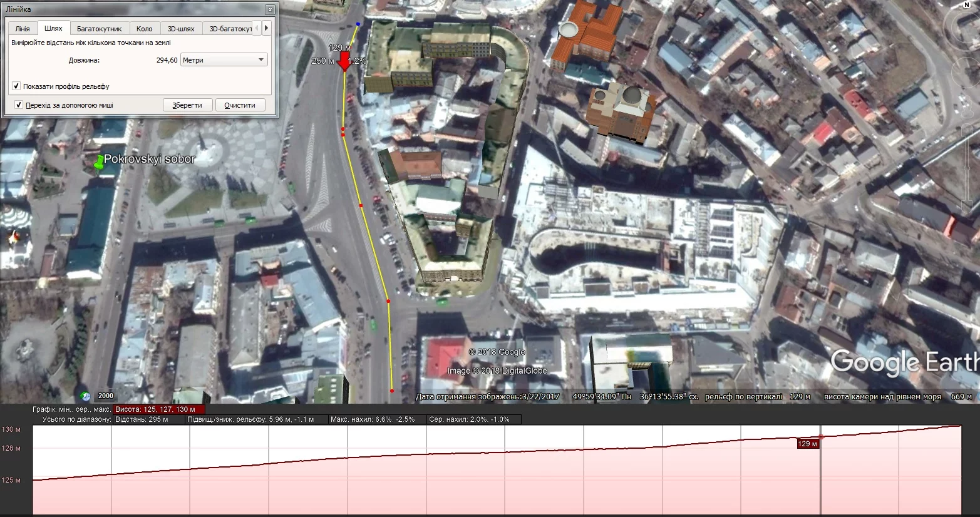Image resolution: width=980 pixels, height=517 pixels.
Task: Switch to the Лінія tab
Action: pyautogui.click(x=23, y=29)
